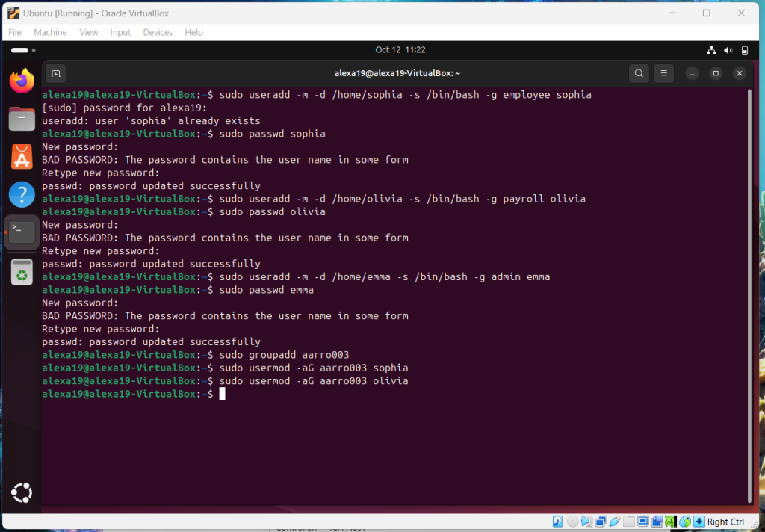Screen dimensions: 765x532
Task: Open the Files manager in dock
Action: tap(22, 119)
